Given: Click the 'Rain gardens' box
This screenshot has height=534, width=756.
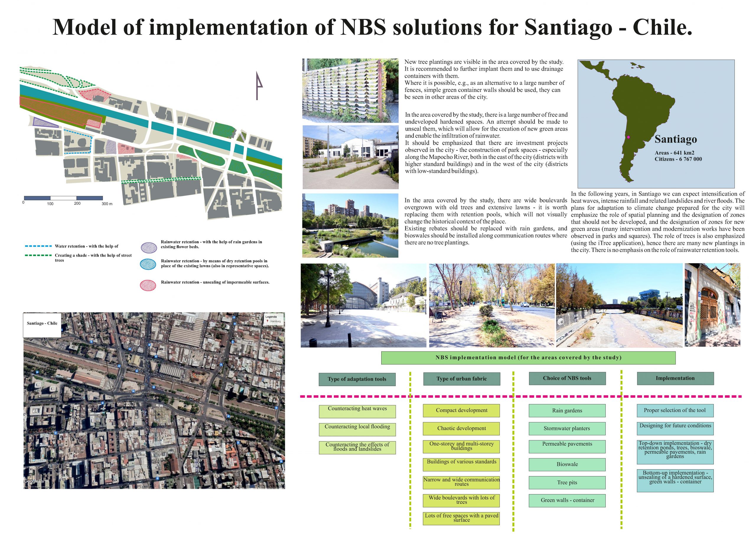Looking at the screenshot, I should click(567, 411).
